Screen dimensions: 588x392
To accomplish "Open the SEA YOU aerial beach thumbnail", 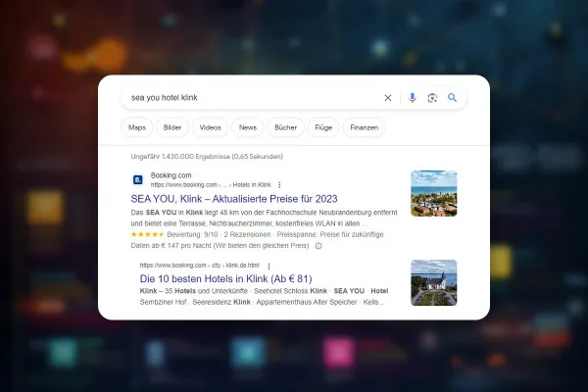I will point(434,193).
